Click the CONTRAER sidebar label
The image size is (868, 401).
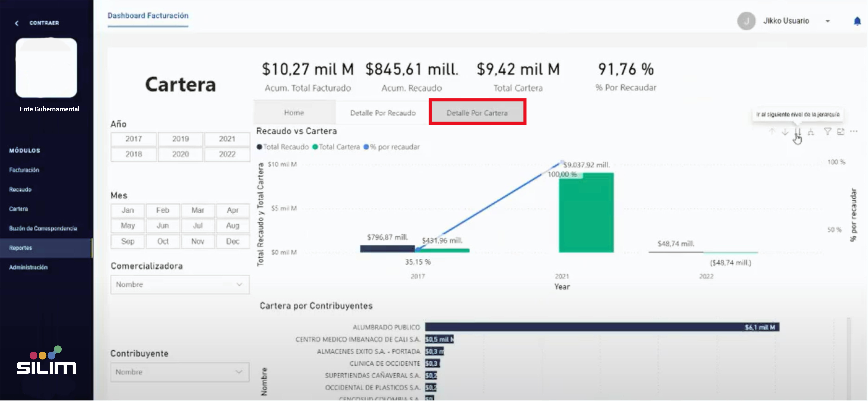coord(44,23)
